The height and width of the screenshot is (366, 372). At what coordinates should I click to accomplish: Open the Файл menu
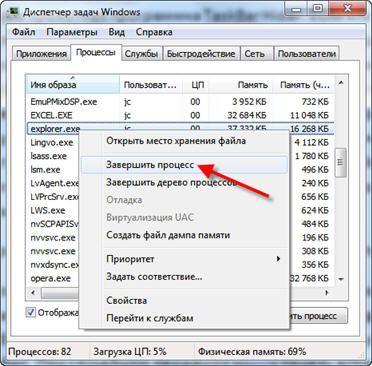[23, 32]
